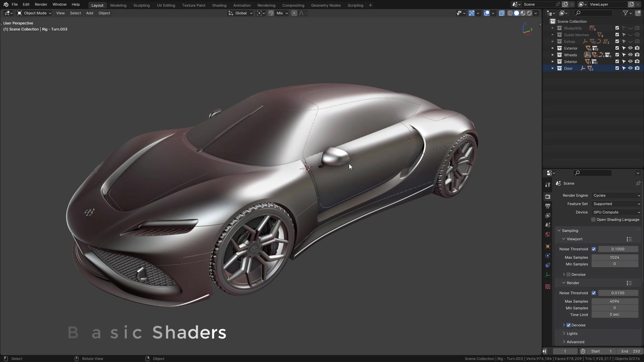The image size is (644, 362).
Task: Switch to the Shading workspace tab
Action: click(219, 5)
